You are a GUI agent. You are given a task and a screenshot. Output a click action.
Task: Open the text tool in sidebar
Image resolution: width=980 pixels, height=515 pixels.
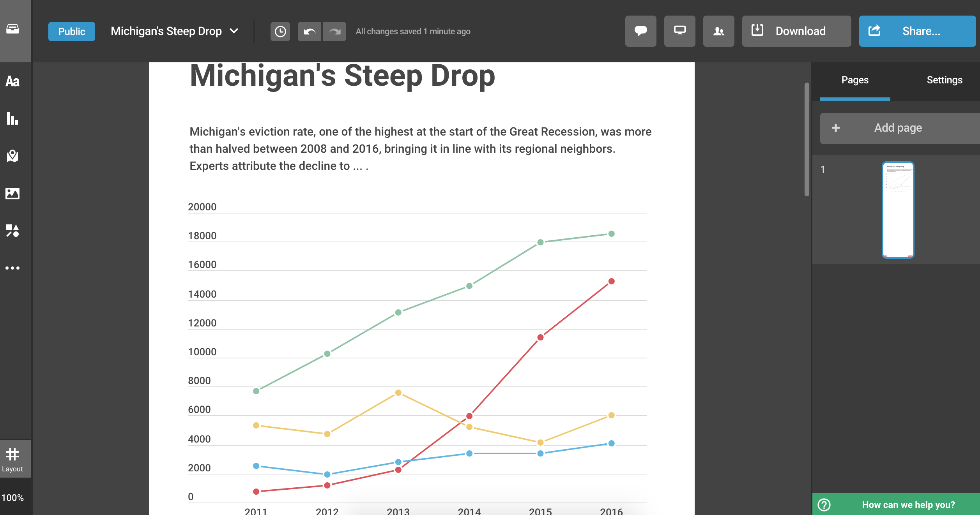12,81
